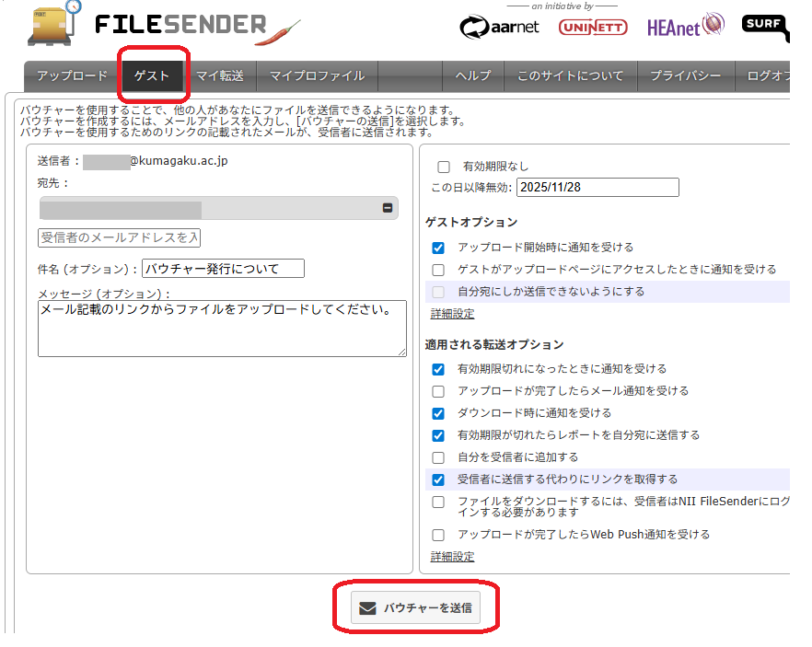Click the SURF logo
Screen dimensions: 812x647
pos(766,26)
